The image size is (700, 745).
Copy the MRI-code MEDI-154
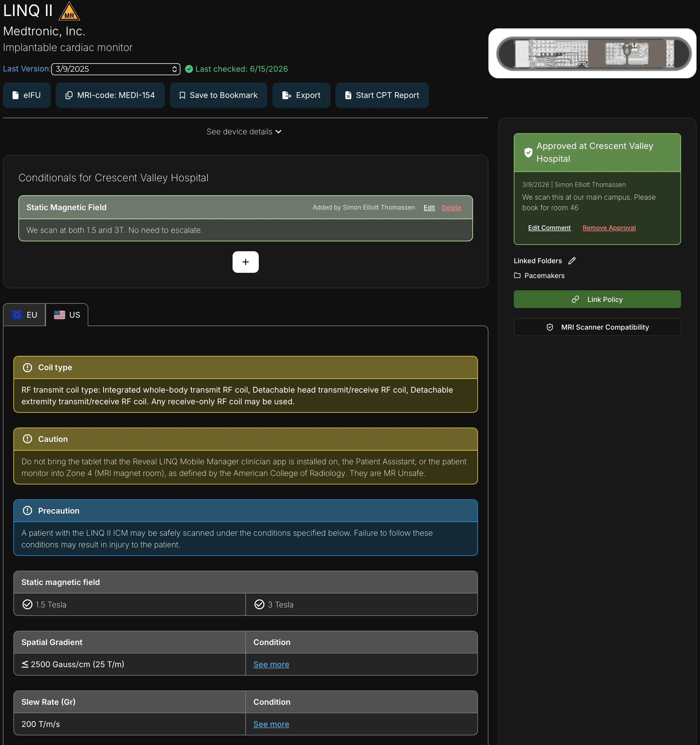[110, 95]
